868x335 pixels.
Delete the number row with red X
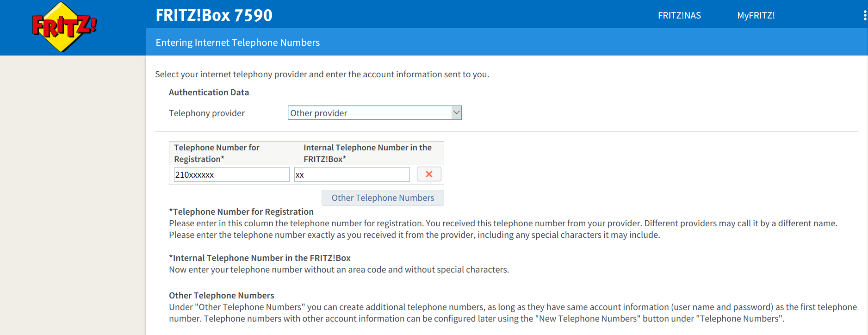click(x=429, y=174)
